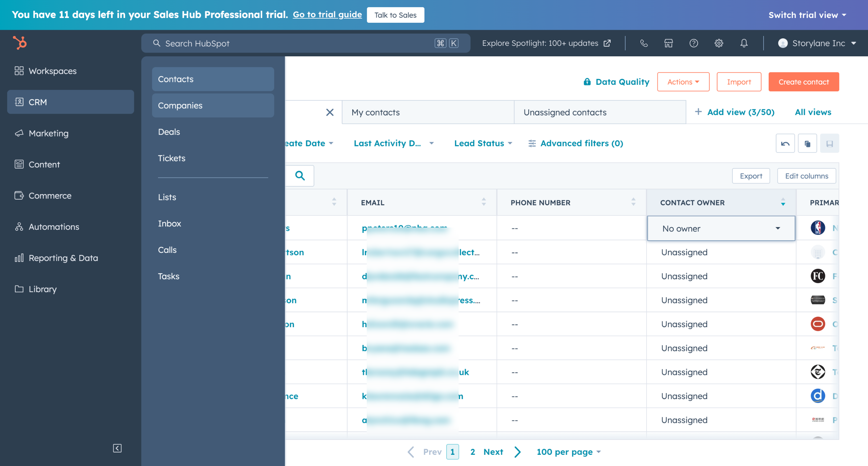Open the 100 per page dropdown

click(x=568, y=452)
